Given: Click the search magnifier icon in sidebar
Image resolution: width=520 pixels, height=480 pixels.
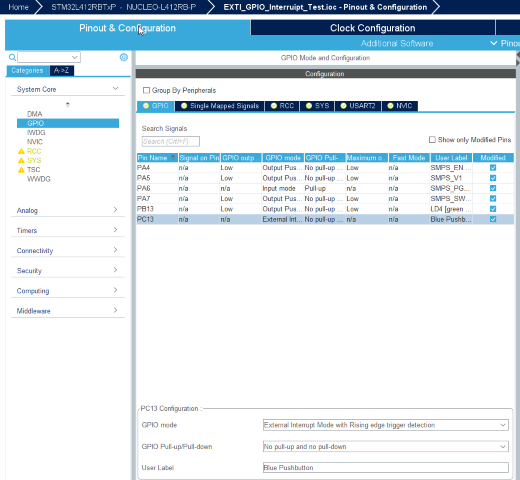Looking at the screenshot, I should point(12,57).
